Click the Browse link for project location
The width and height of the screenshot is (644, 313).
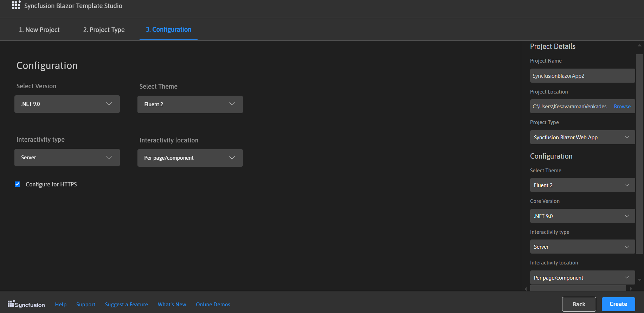[x=622, y=107]
